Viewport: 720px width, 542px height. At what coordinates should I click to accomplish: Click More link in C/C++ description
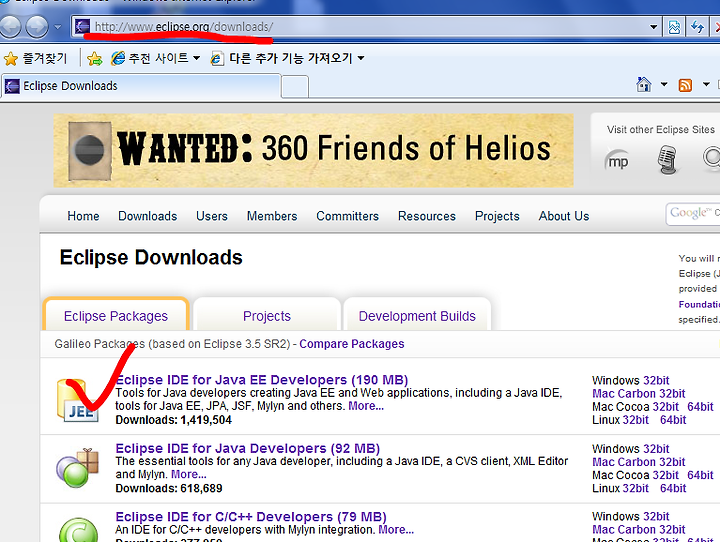(x=396, y=530)
